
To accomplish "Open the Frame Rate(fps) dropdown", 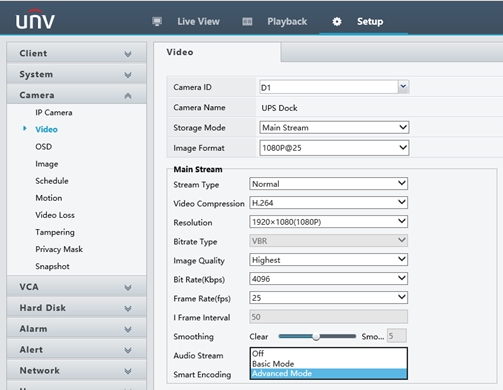I will click(x=328, y=298).
